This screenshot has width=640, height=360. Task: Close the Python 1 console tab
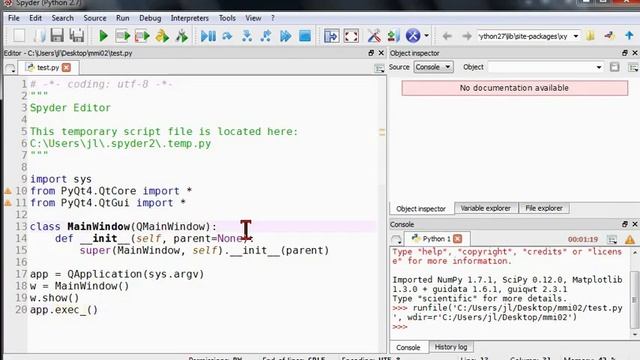(x=458, y=238)
